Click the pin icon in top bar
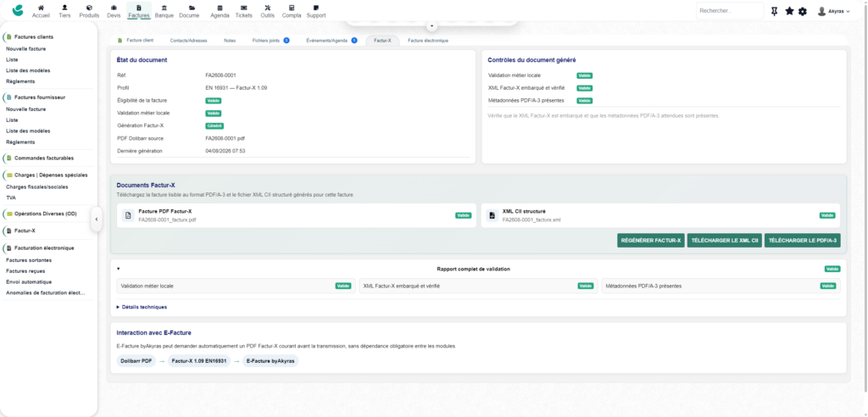Viewport: 868px width, 417px height. [775, 11]
